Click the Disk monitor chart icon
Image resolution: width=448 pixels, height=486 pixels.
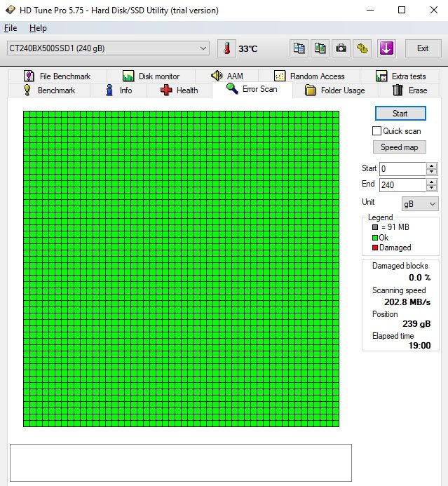(x=128, y=76)
